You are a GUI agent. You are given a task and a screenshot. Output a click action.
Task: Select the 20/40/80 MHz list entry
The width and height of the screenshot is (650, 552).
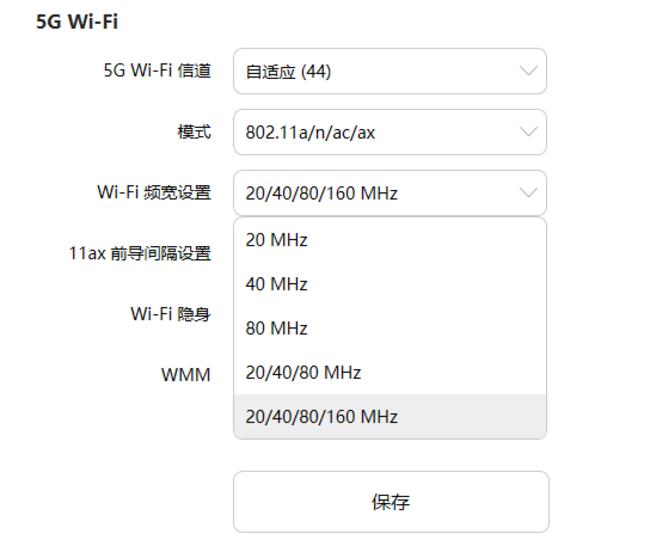click(x=303, y=372)
